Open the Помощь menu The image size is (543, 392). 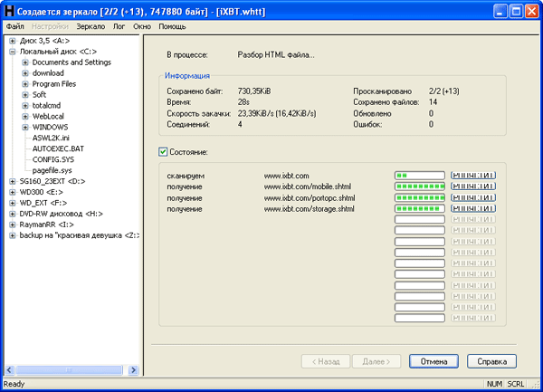(x=172, y=26)
